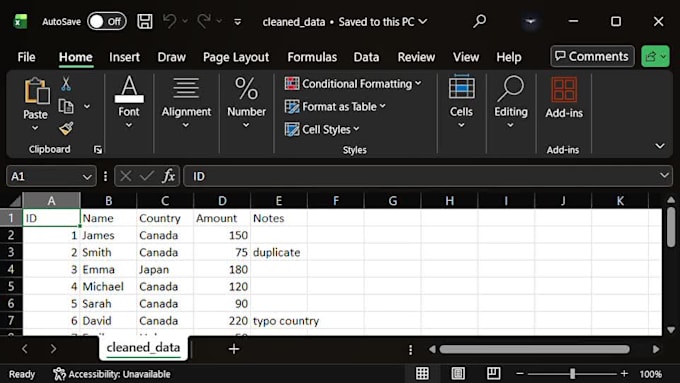
Task: Open the Help tab
Action: tap(509, 57)
